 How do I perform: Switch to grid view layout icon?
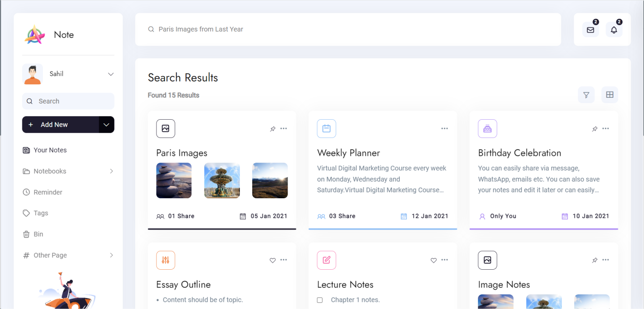click(610, 95)
